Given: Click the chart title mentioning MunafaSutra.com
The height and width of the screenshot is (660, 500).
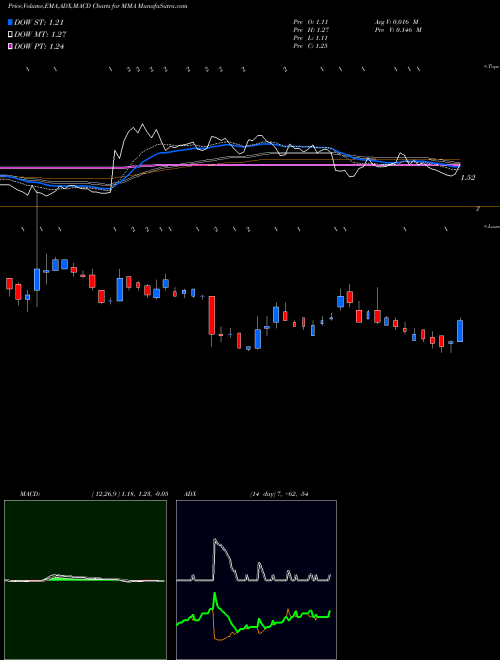Looking at the screenshot, I should [x=98, y=6].
